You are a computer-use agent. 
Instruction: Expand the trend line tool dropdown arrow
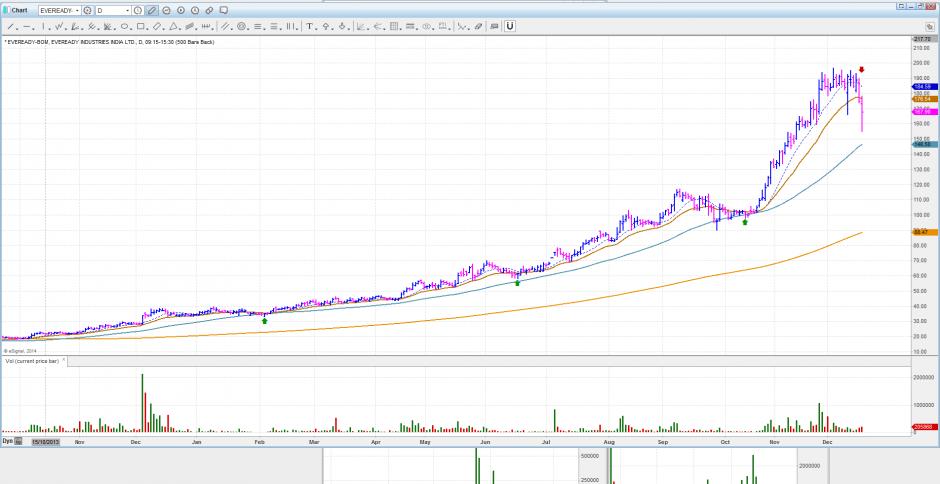pos(17,28)
